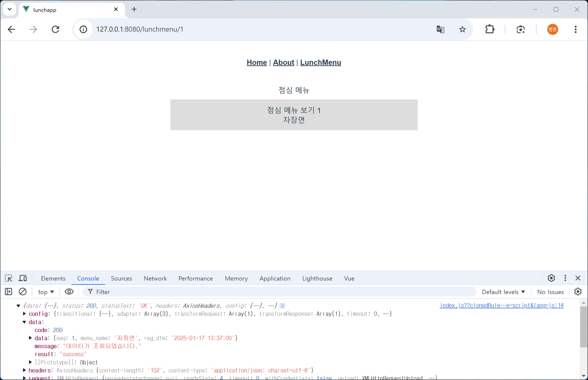The image size is (588, 380).
Task: Bookmark this page with the star icon
Action: coord(462,29)
